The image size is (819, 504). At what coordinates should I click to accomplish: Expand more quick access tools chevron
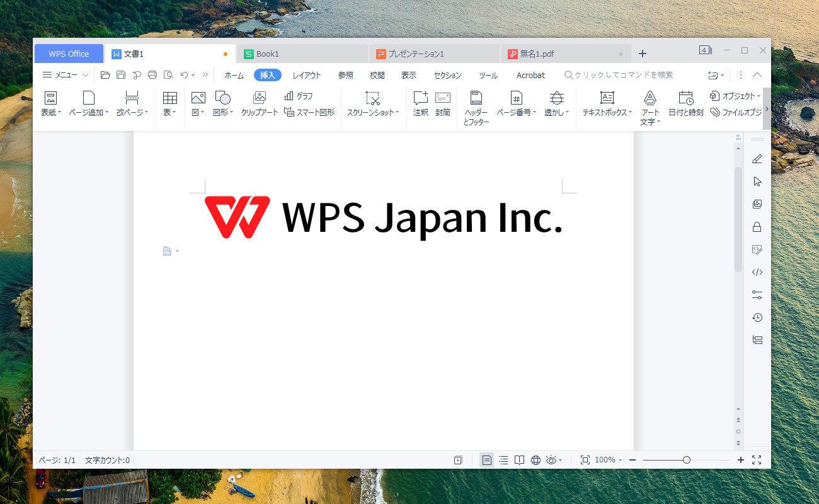point(205,75)
